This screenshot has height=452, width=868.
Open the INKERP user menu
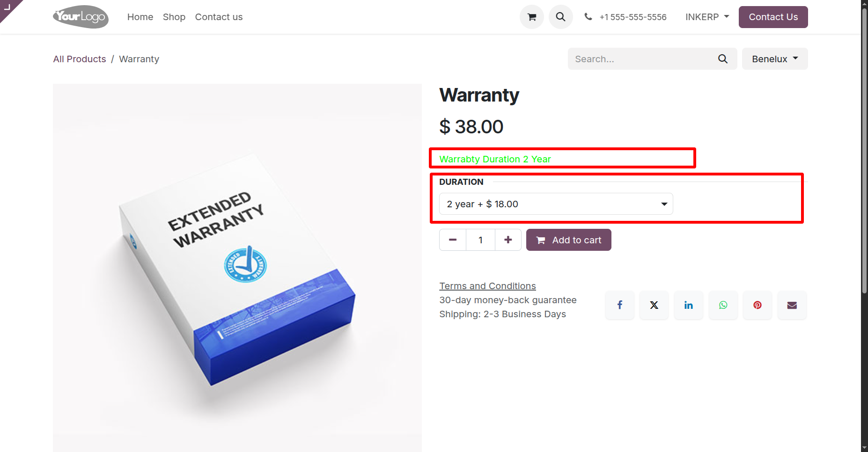[x=707, y=17]
